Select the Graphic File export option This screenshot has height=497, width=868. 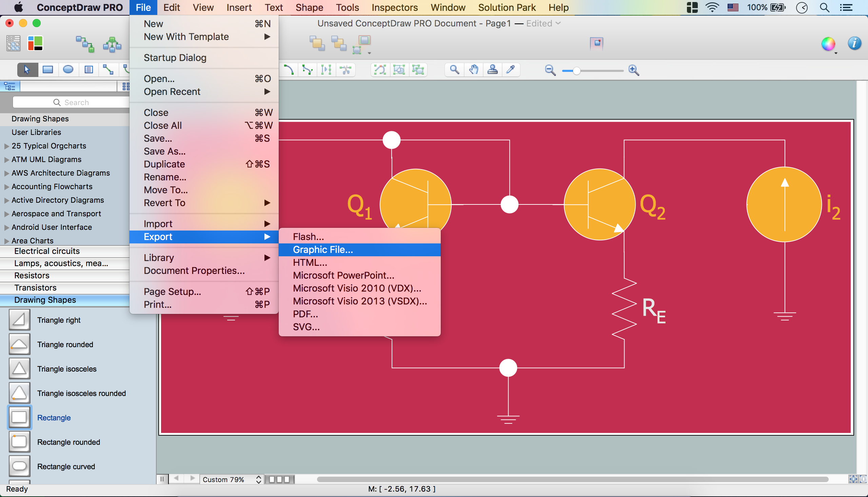tap(322, 249)
